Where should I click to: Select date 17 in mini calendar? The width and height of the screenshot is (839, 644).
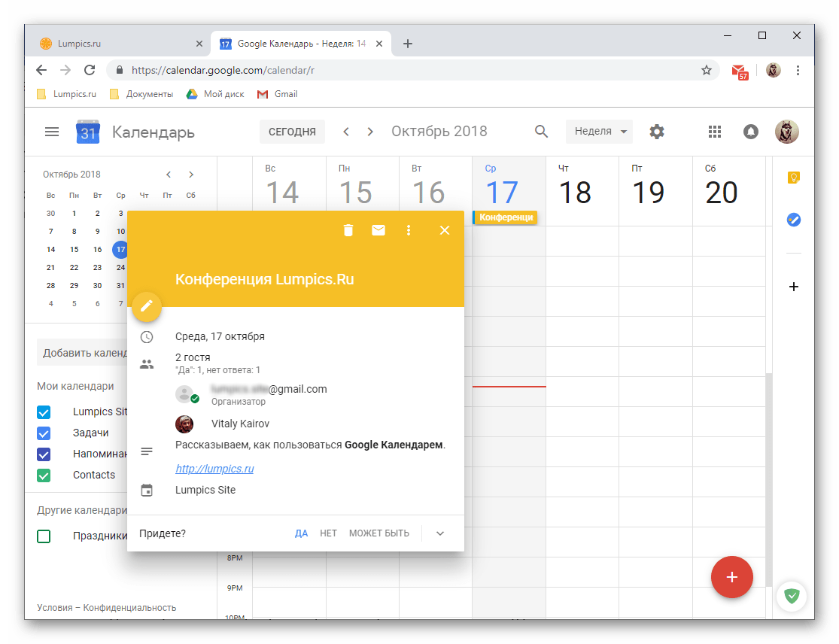pyautogui.click(x=121, y=249)
